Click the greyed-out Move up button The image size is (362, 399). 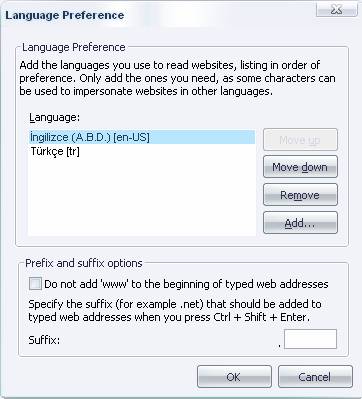click(x=300, y=140)
